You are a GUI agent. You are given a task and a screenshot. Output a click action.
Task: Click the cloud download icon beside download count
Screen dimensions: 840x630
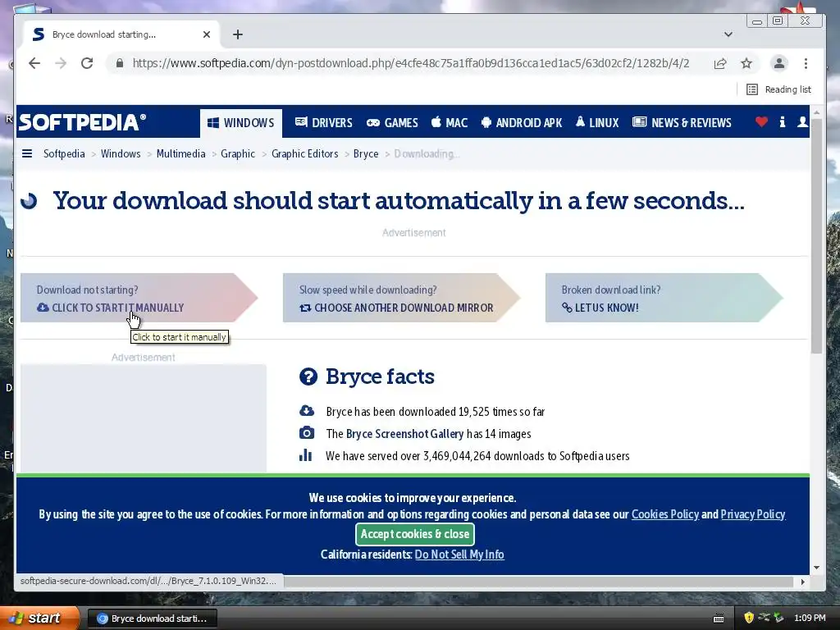coord(307,411)
